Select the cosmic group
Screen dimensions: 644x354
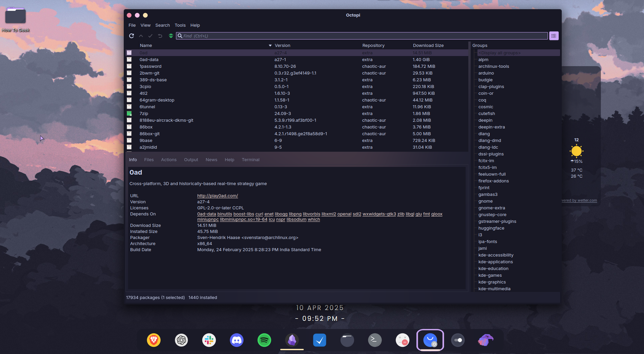pyautogui.click(x=486, y=107)
